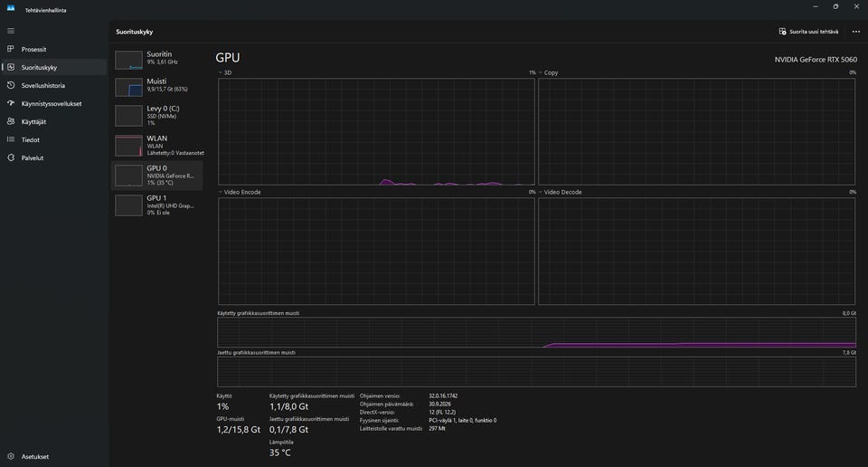Click the Jaettu grafiikkasuorittimen muisti graph

(536, 372)
